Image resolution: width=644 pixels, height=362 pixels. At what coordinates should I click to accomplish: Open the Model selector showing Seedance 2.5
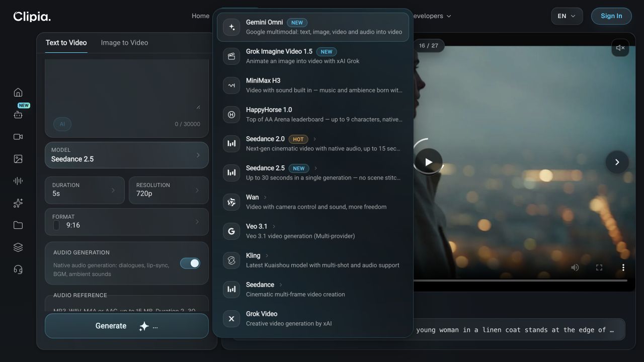(127, 155)
